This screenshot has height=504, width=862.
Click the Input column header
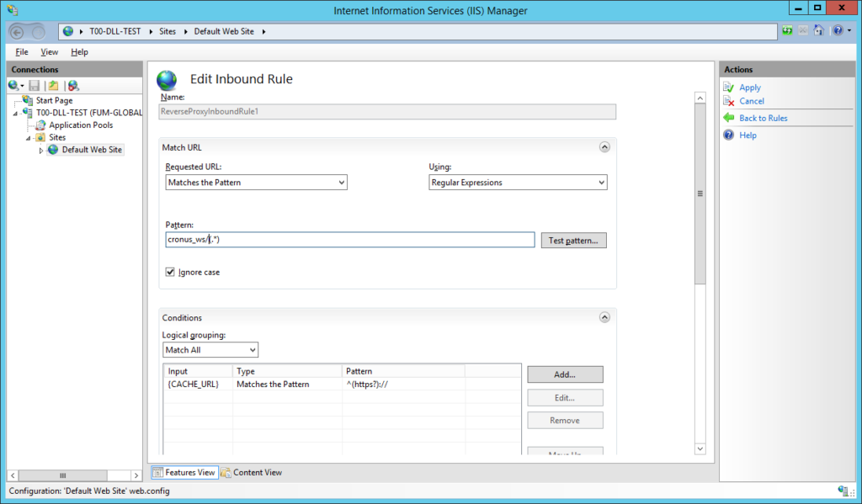click(198, 371)
